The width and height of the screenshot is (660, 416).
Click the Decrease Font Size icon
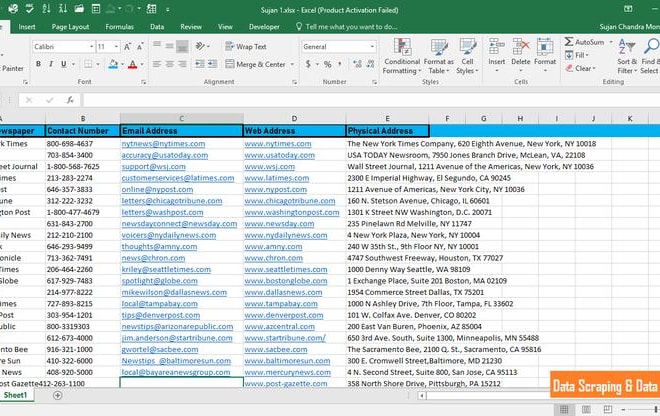click(x=140, y=47)
